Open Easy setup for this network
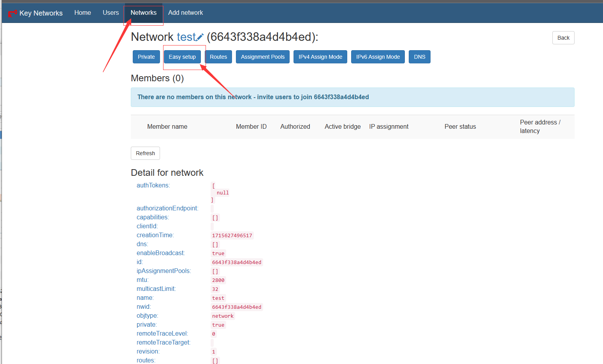603x364 pixels. [182, 57]
